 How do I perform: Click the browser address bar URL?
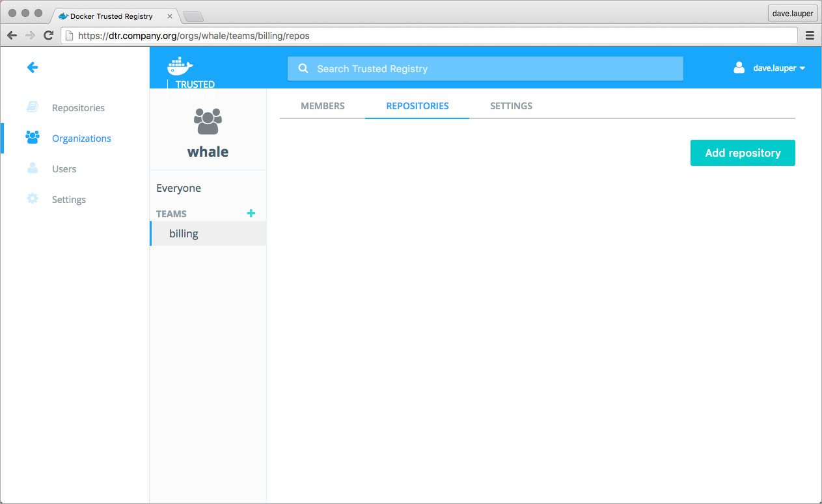pyautogui.click(x=430, y=36)
